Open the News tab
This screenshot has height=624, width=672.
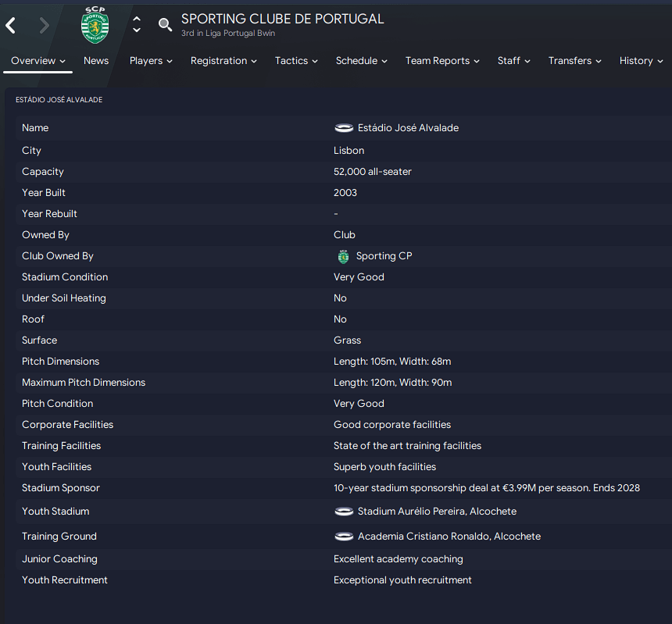point(96,61)
